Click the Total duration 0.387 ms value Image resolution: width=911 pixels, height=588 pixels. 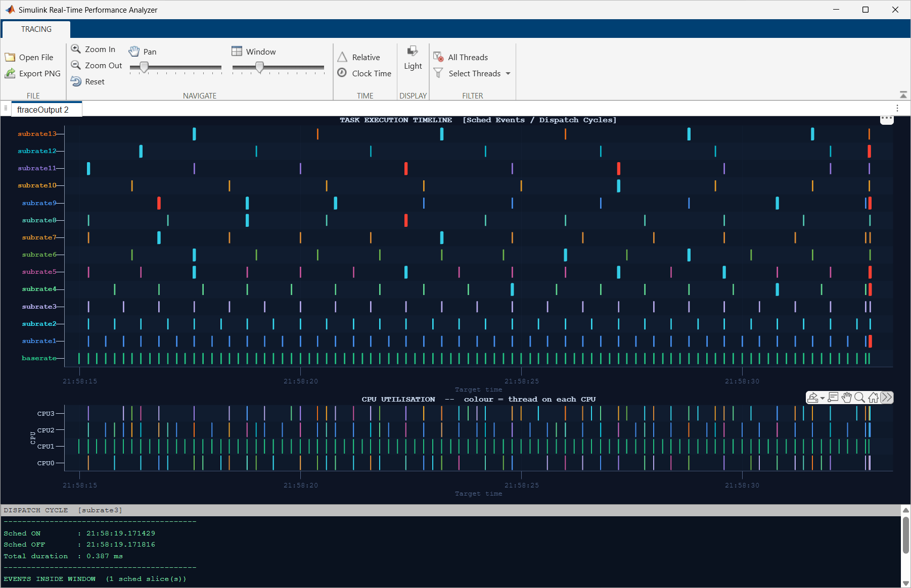[x=105, y=556]
